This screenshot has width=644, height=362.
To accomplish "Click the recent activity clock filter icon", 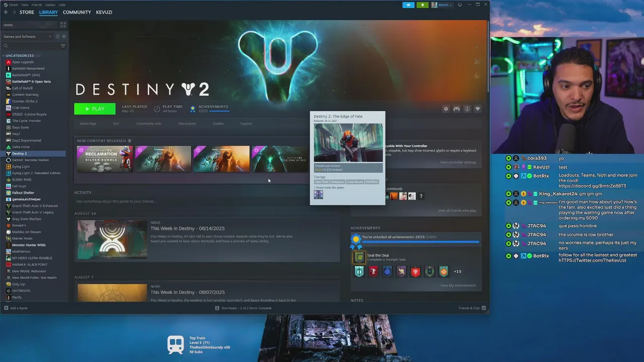I will (57, 36).
